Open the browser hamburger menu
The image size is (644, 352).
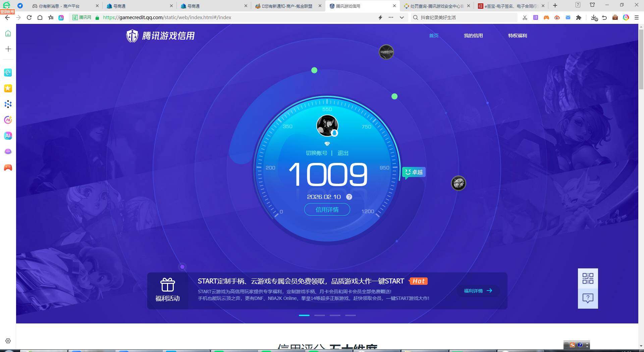point(637,17)
